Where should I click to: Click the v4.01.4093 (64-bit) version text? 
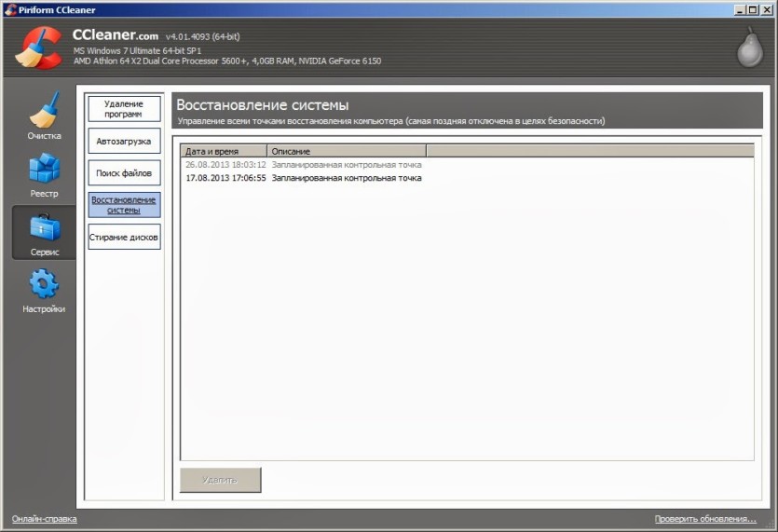(202, 36)
